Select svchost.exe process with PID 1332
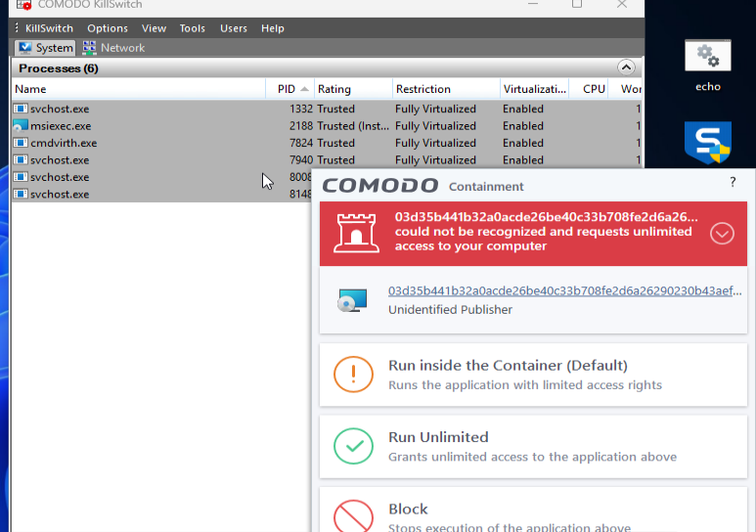This screenshot has width=756, height=532. pyautogui.click(x=327, y=109)
